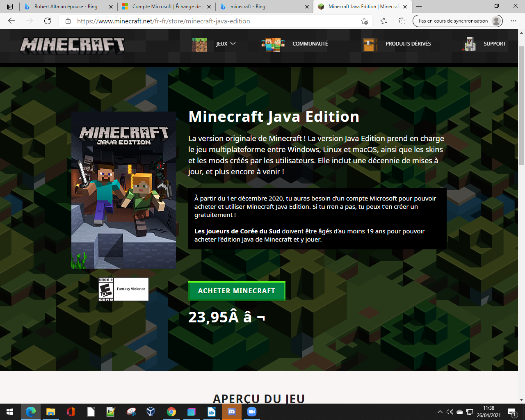The height and width of the screenshot is (420, 525).
Task: Close the Compte Microsoft tab
Action: [x=209, y=7]
